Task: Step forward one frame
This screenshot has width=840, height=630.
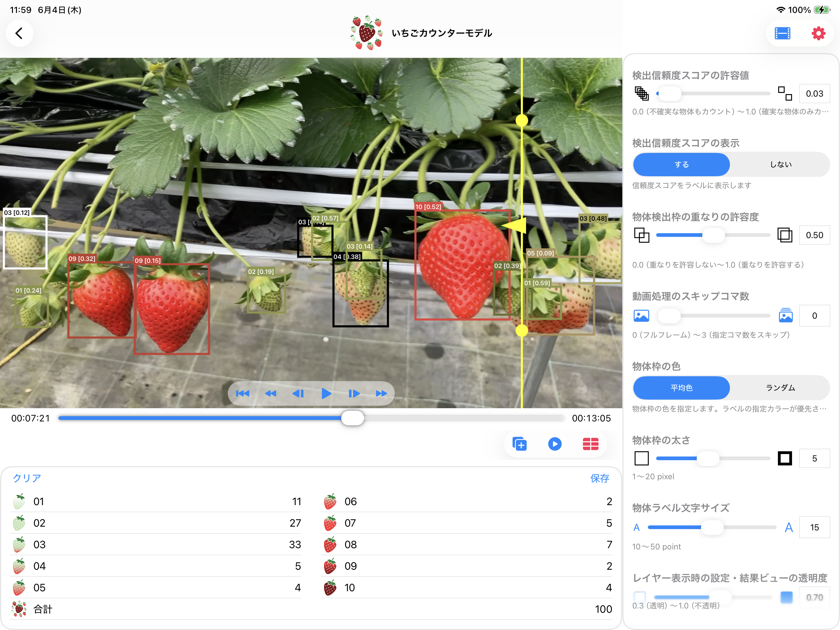Action: tap(354, 394)
